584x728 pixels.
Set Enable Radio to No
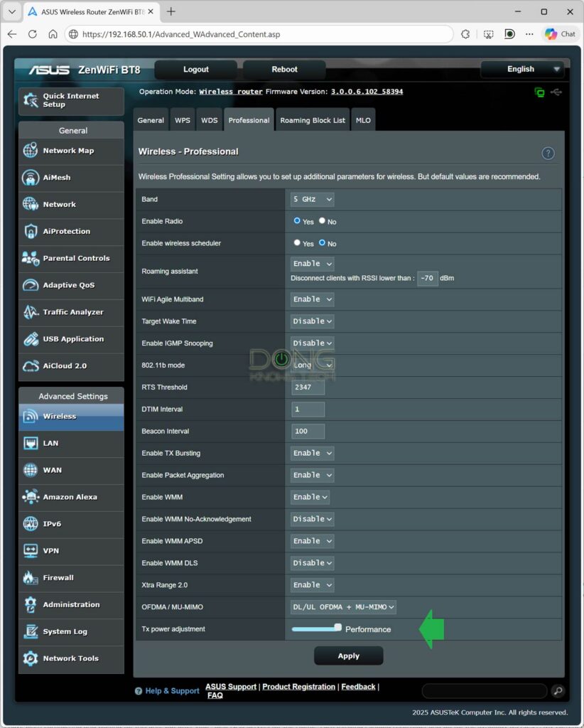[323, 221]
